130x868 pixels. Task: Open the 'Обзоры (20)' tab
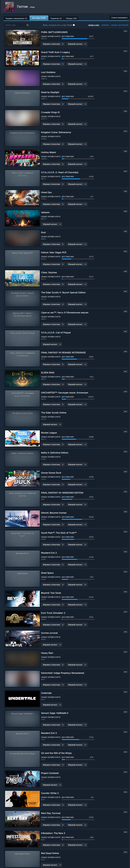(71, 18)
